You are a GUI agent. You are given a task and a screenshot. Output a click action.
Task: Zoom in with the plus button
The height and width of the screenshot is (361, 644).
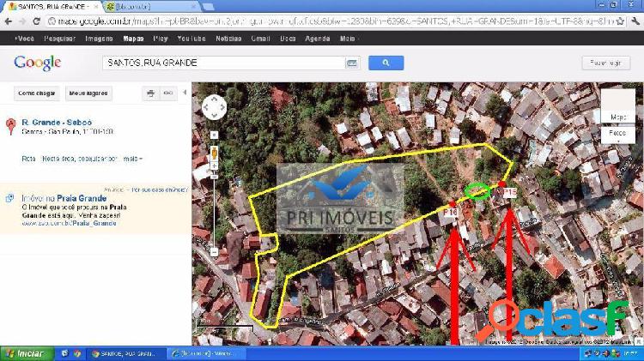click(214, 166)
